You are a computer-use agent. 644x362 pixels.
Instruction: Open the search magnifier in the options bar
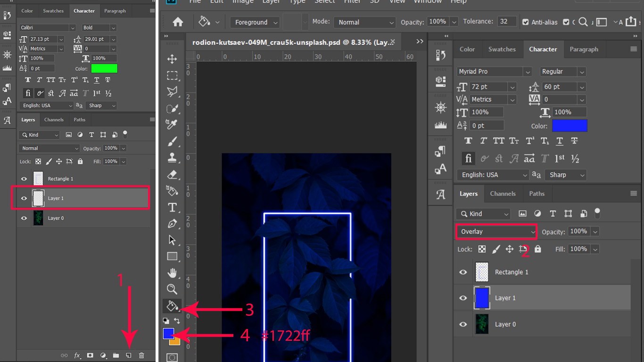click(584, 22)
